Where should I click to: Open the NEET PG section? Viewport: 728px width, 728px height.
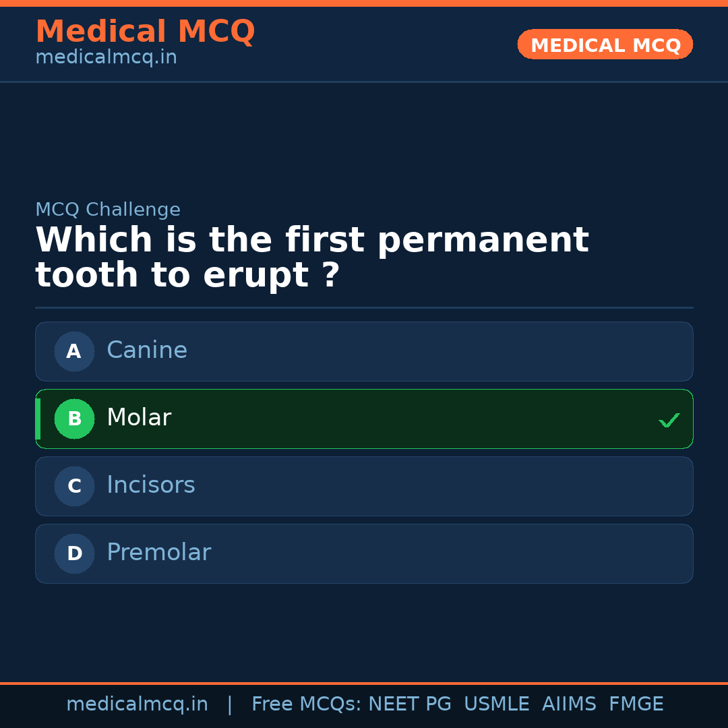coord(409,703)
